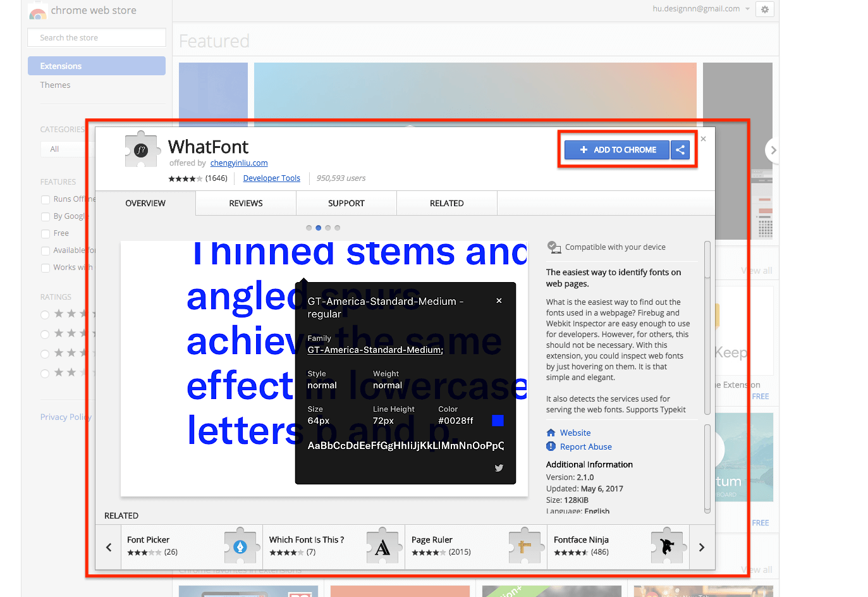Select the second screenshot carousel dot

(318, 228)
